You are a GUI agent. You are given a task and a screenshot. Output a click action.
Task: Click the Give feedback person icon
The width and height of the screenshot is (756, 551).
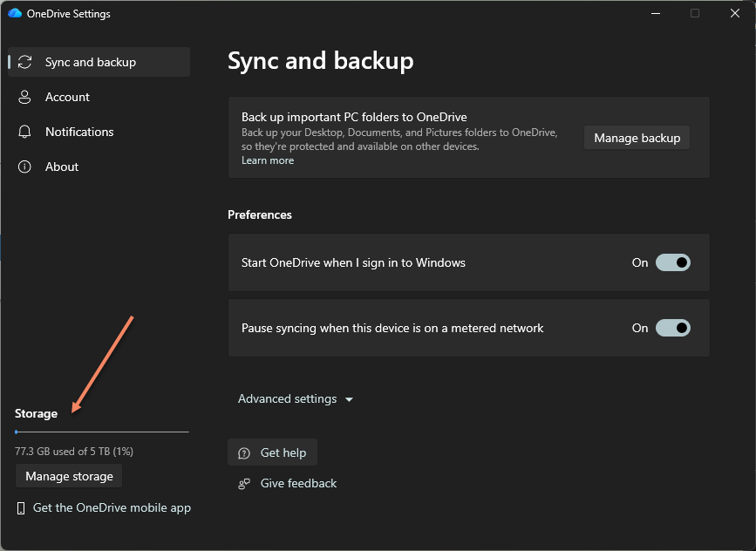pos(244,484)
